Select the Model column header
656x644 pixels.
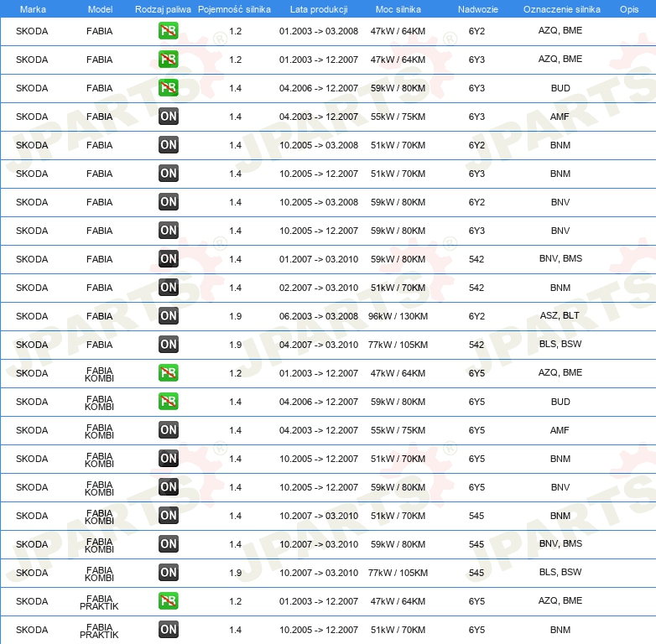100,9
